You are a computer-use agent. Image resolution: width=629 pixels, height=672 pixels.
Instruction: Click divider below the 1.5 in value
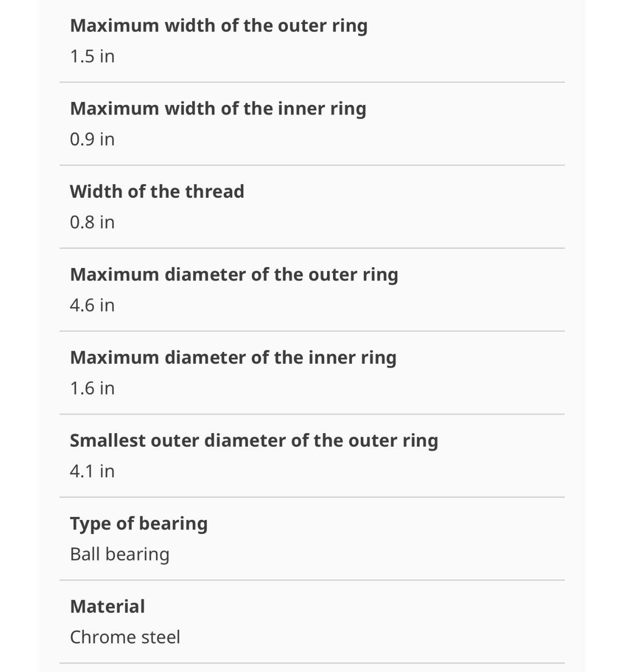coord(312,82)
